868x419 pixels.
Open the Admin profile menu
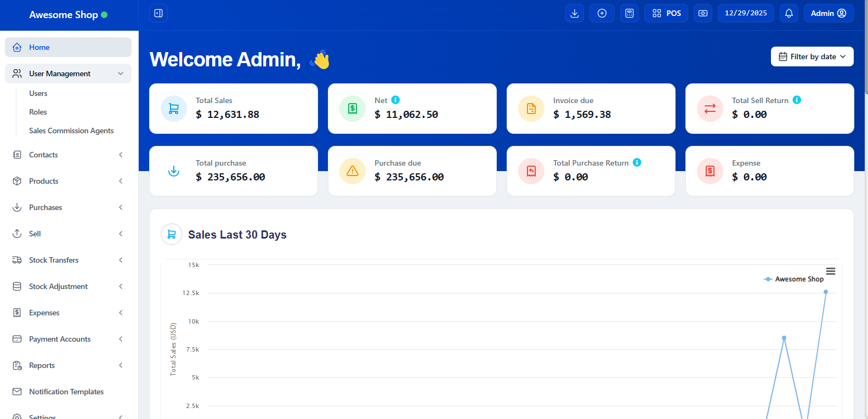coord(828,13)
